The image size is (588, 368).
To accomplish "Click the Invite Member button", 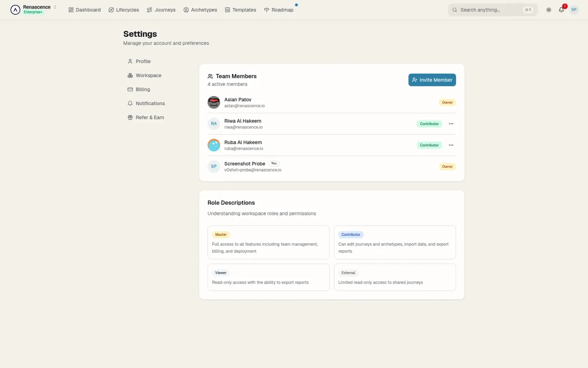I will point(432,80).
